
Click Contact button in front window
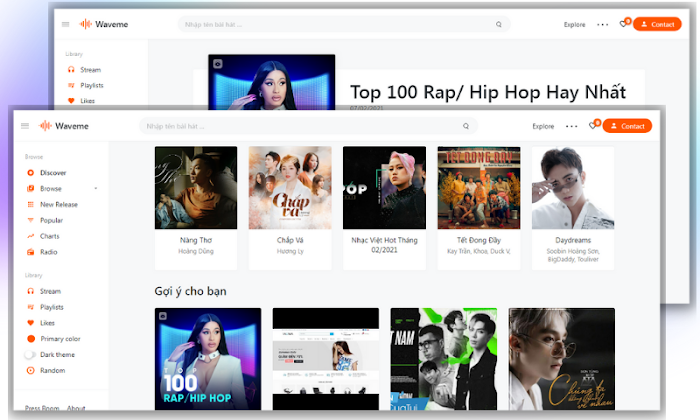click(627, 126)
